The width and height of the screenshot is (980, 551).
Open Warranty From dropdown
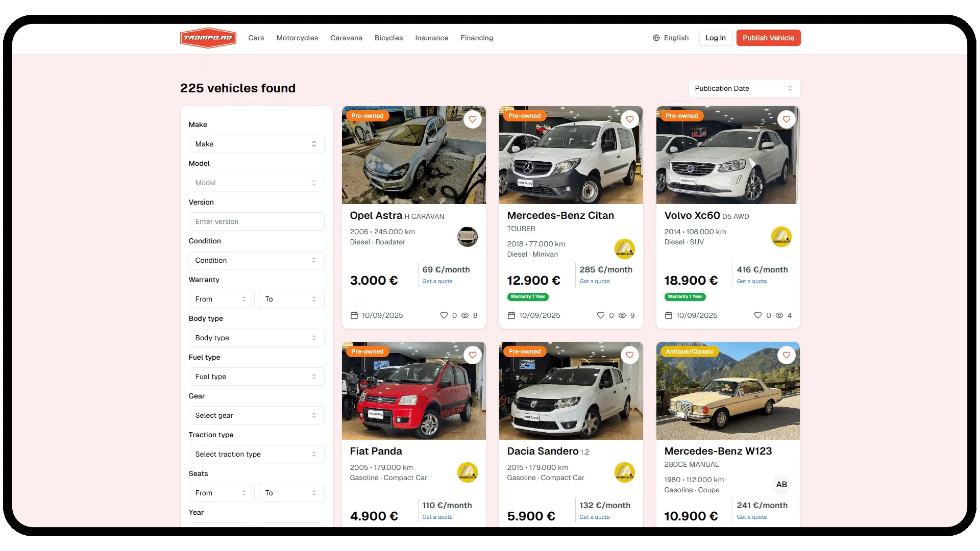(222, 299)
